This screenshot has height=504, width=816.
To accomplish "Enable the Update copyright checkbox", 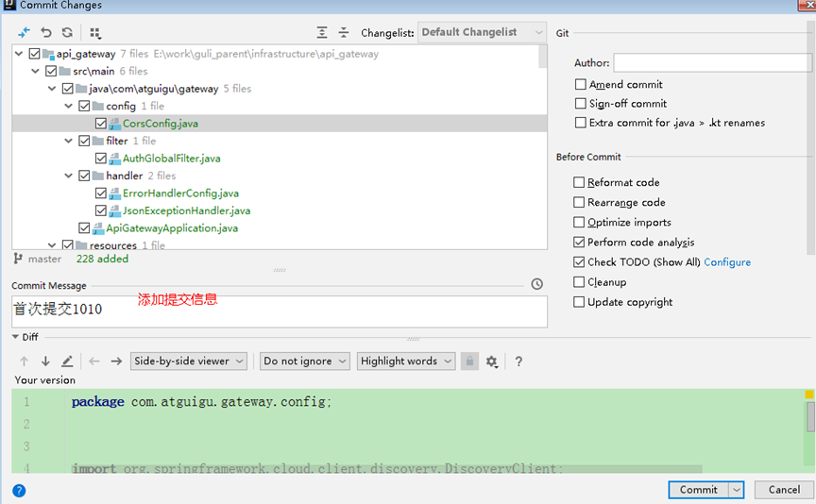I will [579, 302].
